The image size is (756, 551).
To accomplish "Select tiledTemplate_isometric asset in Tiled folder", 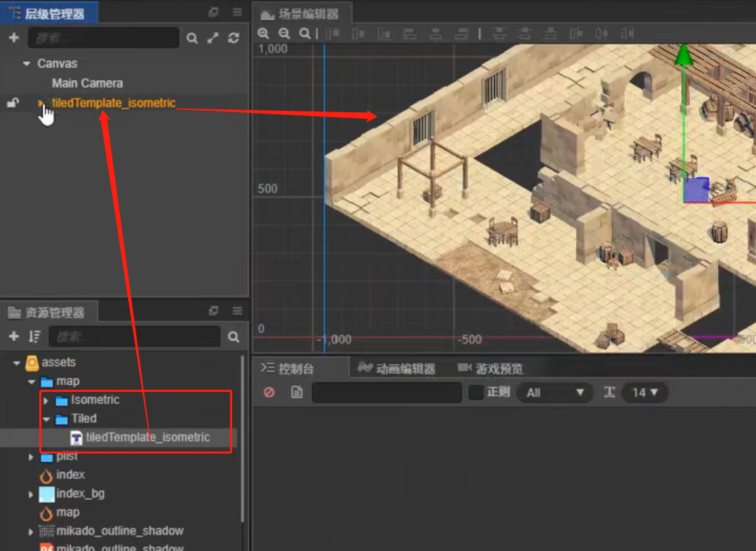I will pyautogui.click(x=147, y=437).
